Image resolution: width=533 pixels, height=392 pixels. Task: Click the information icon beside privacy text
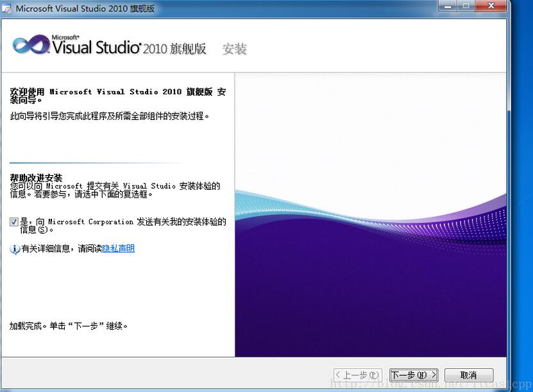[x=15, y=250]
